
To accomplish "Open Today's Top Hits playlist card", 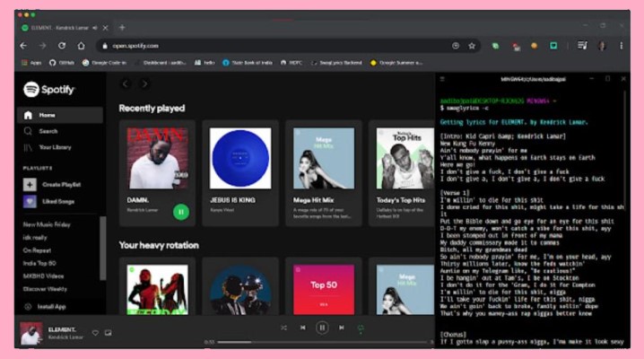I will click(x=402, y=173).
